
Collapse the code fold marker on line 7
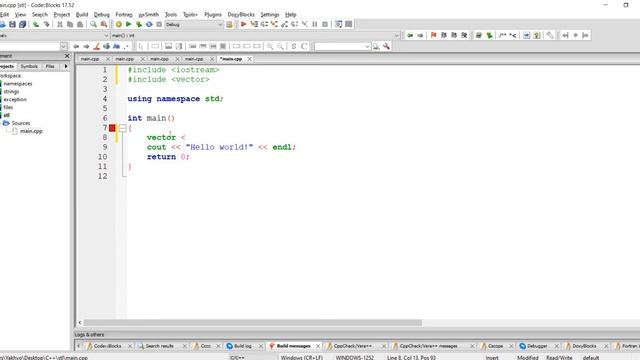122,128
